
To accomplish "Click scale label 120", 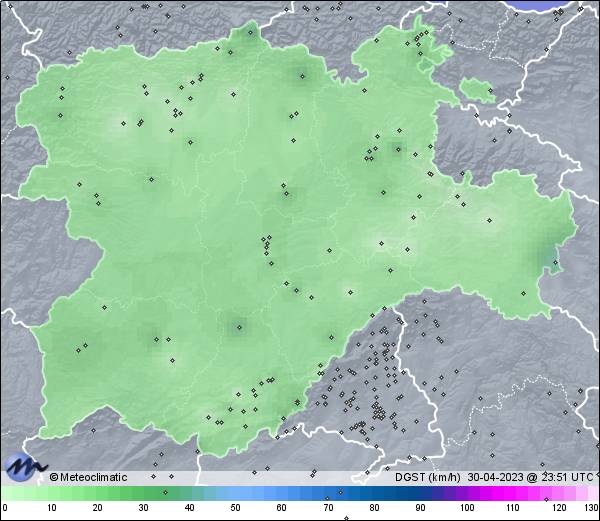I will coord(559,508).
